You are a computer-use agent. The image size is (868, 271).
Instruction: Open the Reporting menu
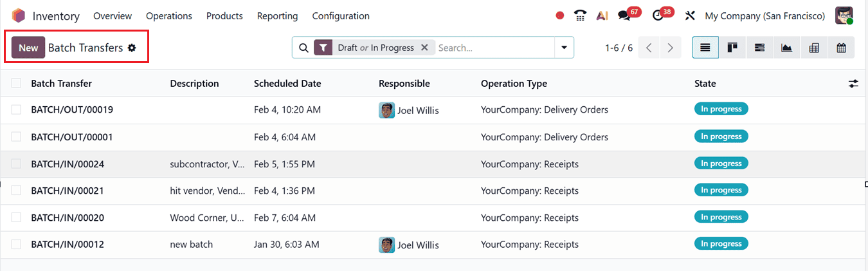coord(277,15)
